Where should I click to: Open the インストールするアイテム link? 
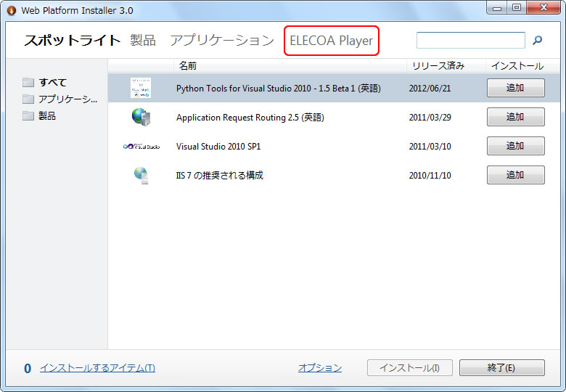coord(97,368)
